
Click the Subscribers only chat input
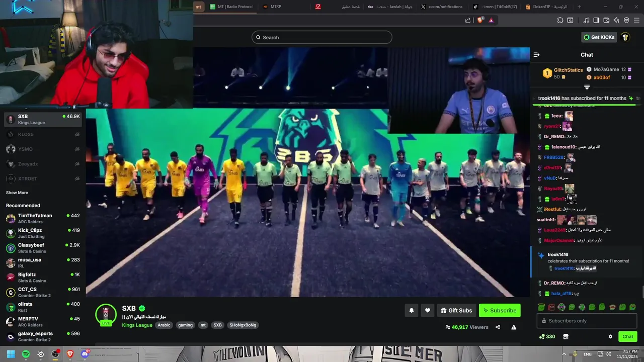pos(587,321)
